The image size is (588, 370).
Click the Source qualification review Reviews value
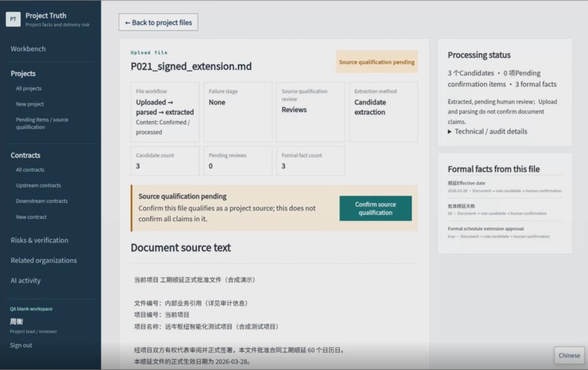coord(294,110)
